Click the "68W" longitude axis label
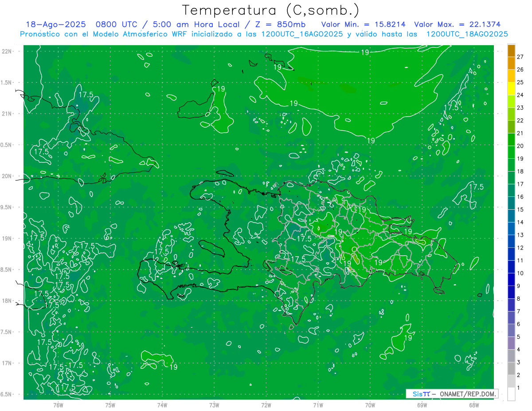Screen dimensions: 532x411 coord(473,405)
